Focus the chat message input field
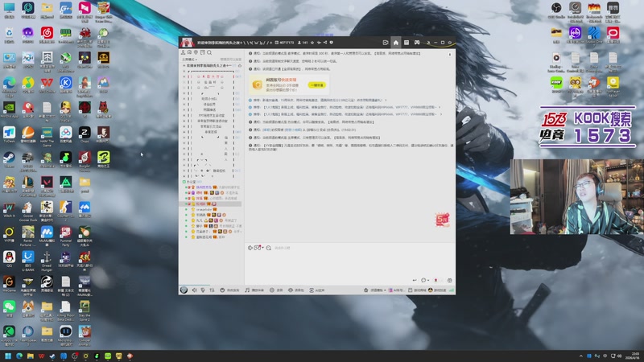Viewport: 644px width, 362px height. pos(349,265)
